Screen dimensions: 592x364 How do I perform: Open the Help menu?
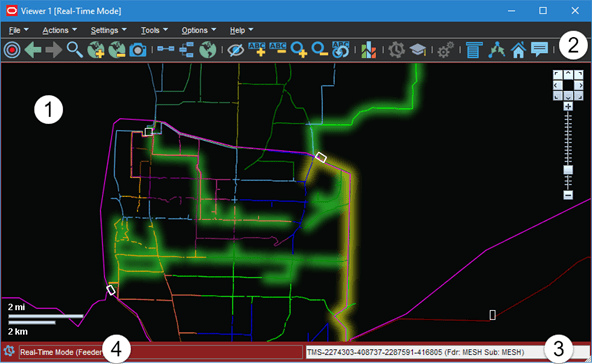241,30
